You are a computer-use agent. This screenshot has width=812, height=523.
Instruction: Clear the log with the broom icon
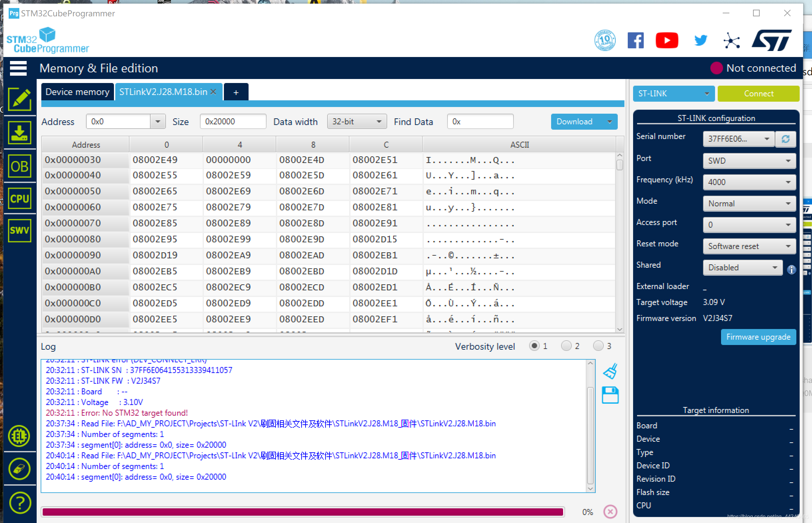pos(610,371)
